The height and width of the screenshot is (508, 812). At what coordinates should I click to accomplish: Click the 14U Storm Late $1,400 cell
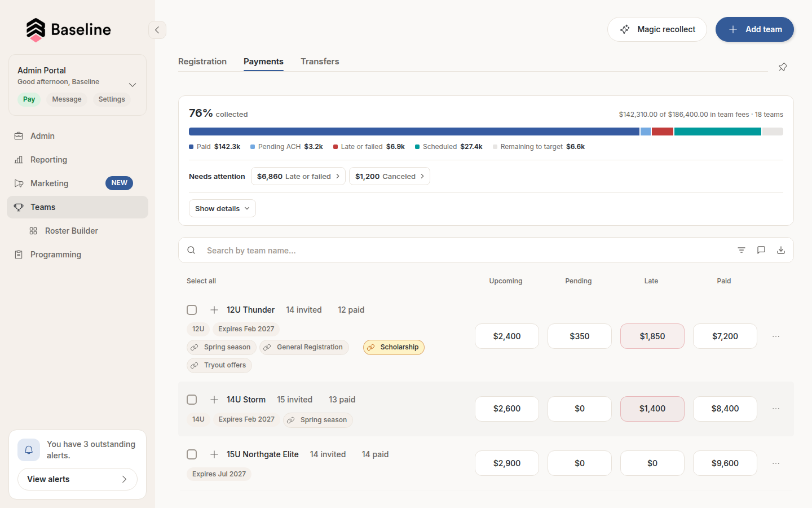tap(652, 409)
